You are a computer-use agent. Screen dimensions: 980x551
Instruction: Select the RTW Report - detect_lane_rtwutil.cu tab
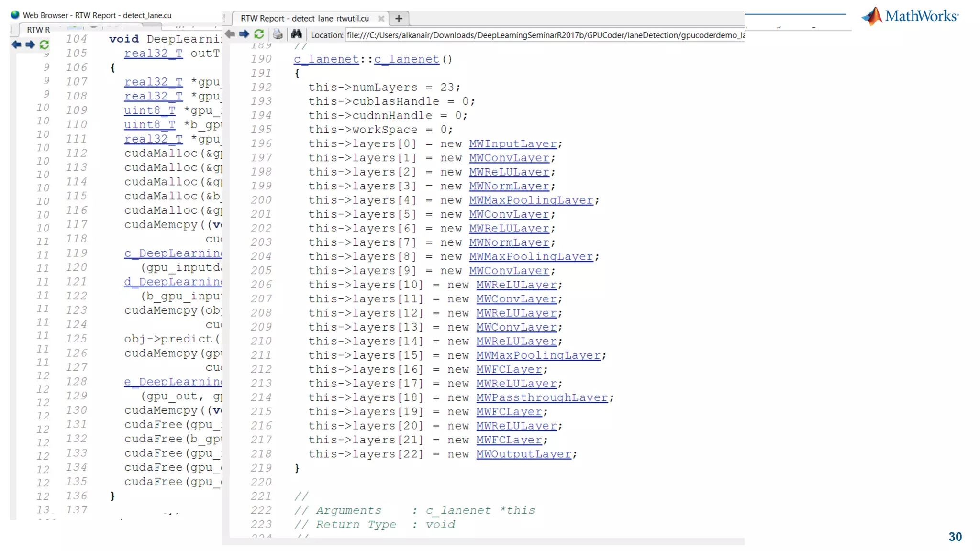click(305, 19)
